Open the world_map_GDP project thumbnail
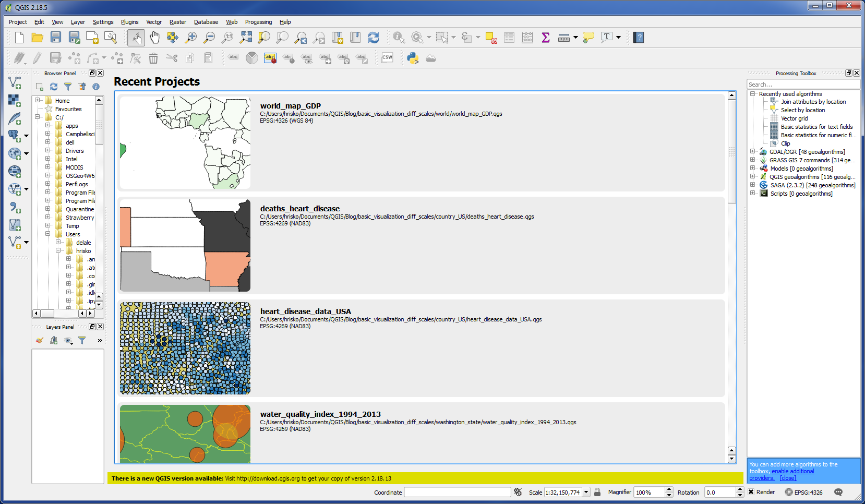Viewport: 865px width, 504px height. tap(185, 142)
